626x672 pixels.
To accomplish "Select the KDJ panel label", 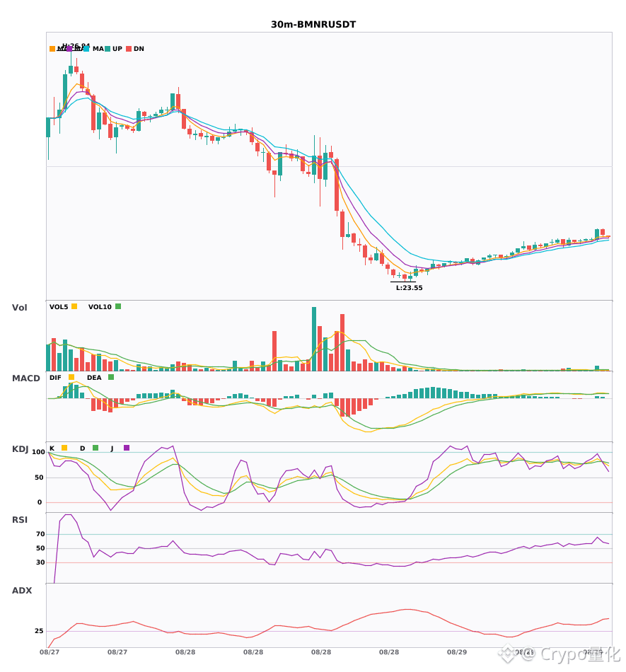I will coord(20,449).
